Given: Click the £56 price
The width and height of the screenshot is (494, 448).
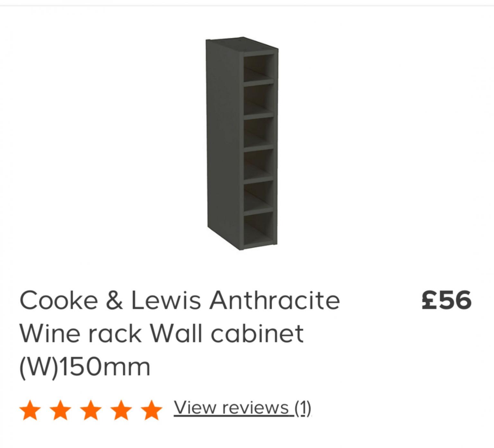Looking at the screenshot, I should tap(446, 300).
